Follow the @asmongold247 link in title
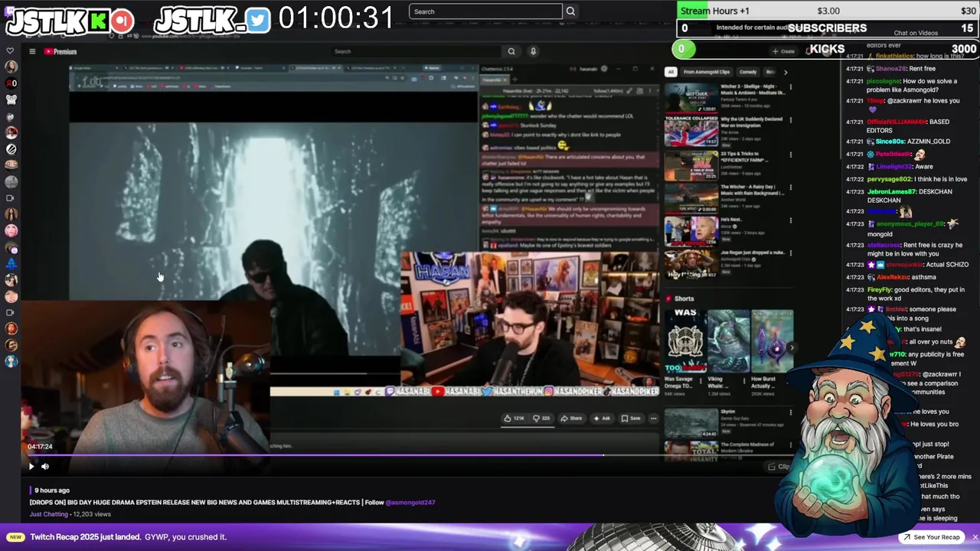Viewport: 980px width, 551px height. (410, 503)
